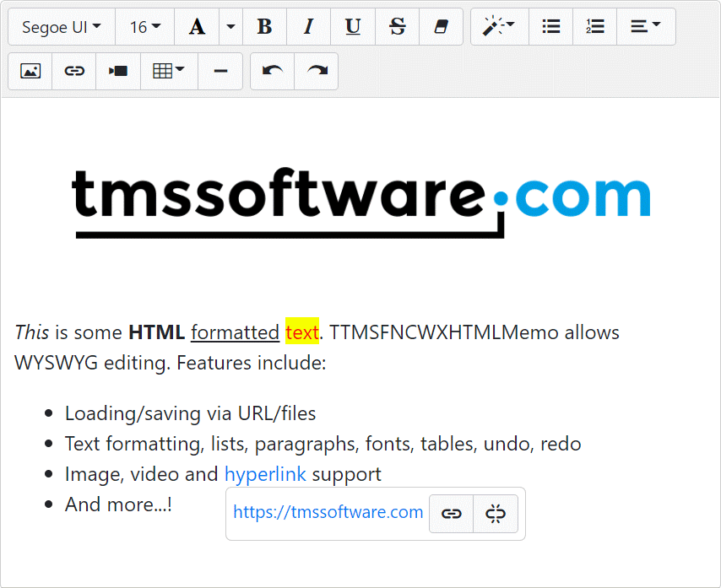Click the bold word "HTML"
Screen dimensions: 721x588
[156, 332]
